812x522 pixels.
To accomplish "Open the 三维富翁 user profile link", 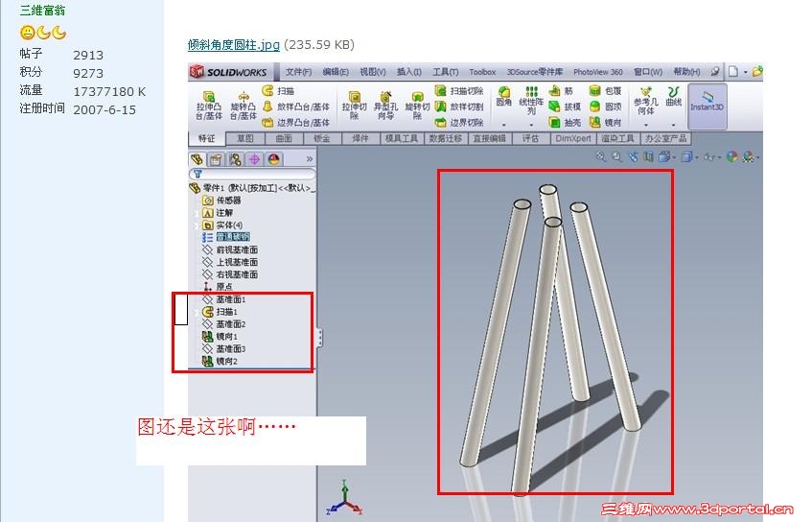I will [42, 10].
